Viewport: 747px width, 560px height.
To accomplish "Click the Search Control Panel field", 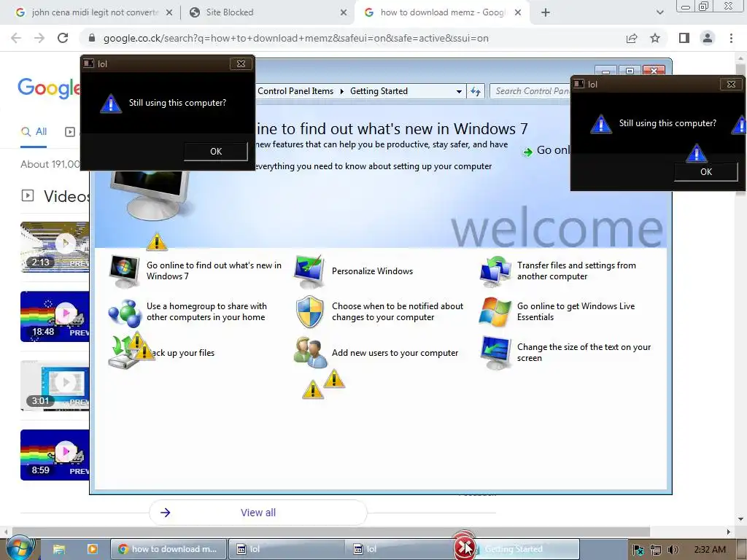I will click(x=531, y=91).
